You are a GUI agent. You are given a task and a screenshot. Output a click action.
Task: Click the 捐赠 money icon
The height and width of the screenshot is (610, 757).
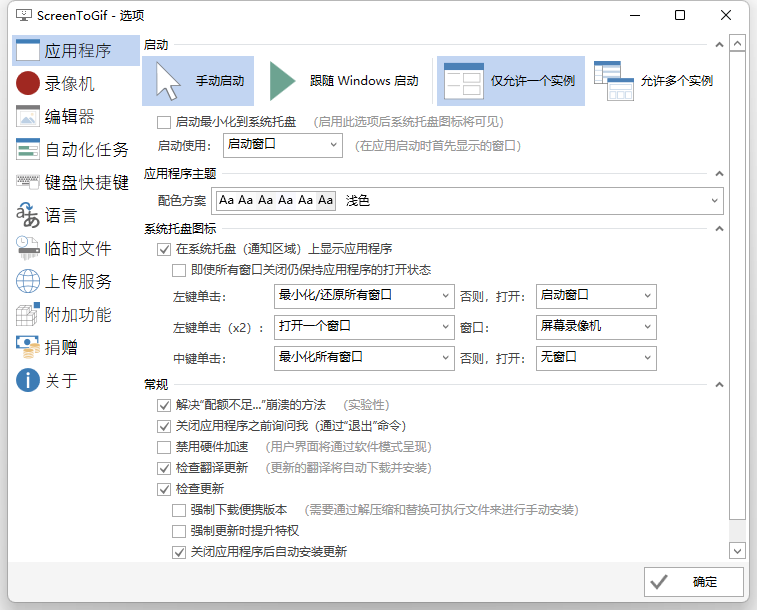pos(28,347)
